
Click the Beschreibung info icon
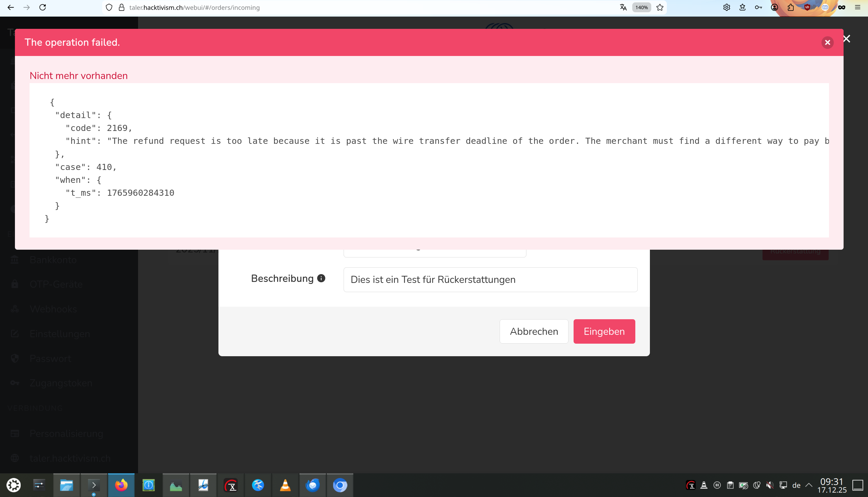pyautogui.click(x=321, y=278)
